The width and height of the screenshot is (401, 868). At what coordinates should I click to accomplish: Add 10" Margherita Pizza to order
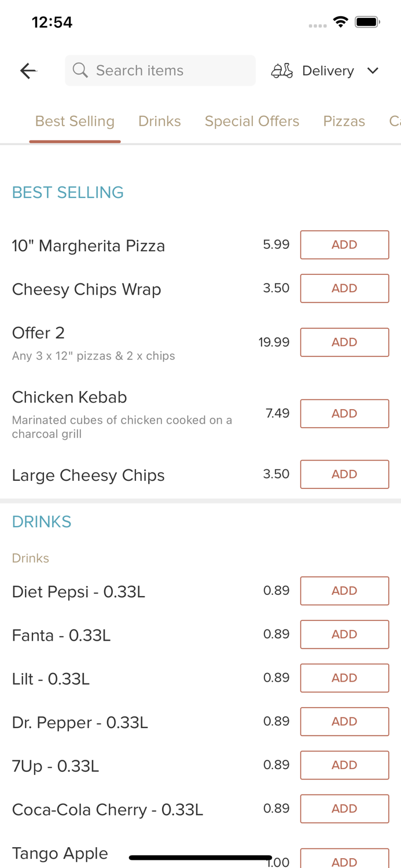click(x=344, y=245)
